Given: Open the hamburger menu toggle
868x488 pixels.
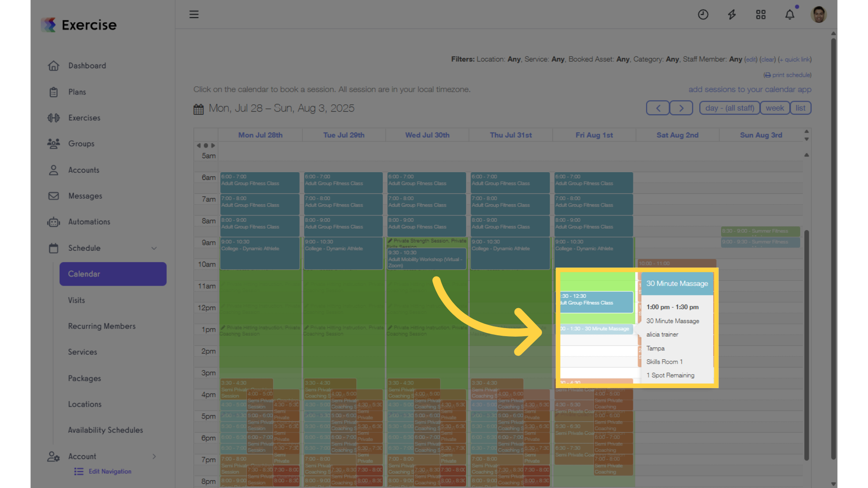Looking at the screenshot, I should point(194,14).
